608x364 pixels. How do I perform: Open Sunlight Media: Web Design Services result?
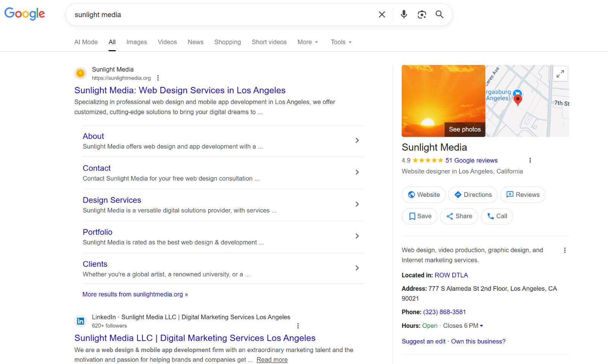(x=180, y=90)
